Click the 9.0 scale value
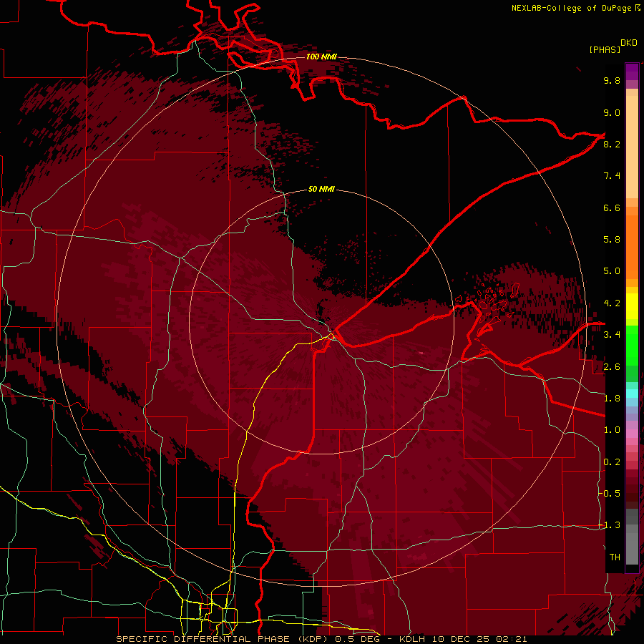This screenshot has width=644, height=644. click(612, 112)
